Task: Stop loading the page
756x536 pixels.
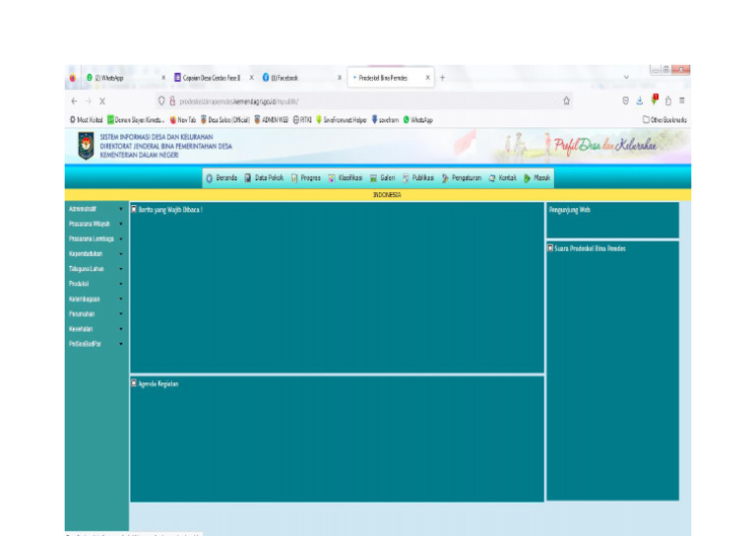Action: (102, 101)
